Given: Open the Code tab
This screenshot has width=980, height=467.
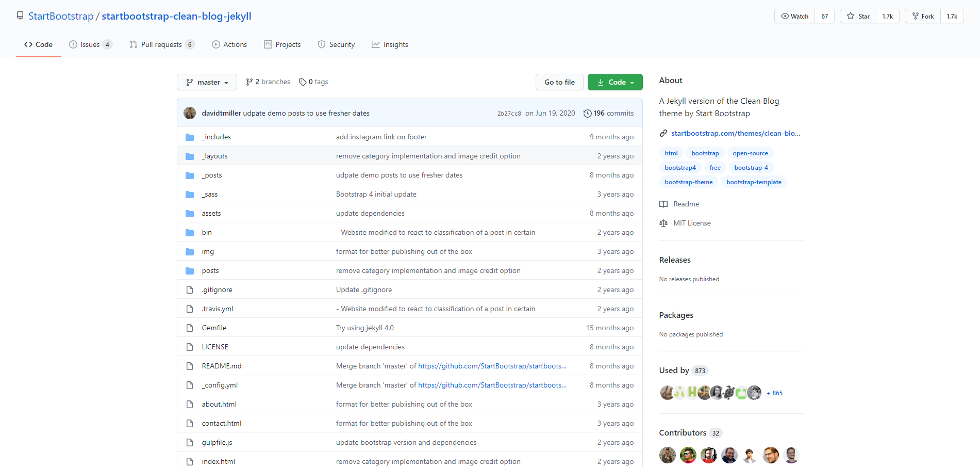Looking at the screenshot, I should tap(38, 44).
